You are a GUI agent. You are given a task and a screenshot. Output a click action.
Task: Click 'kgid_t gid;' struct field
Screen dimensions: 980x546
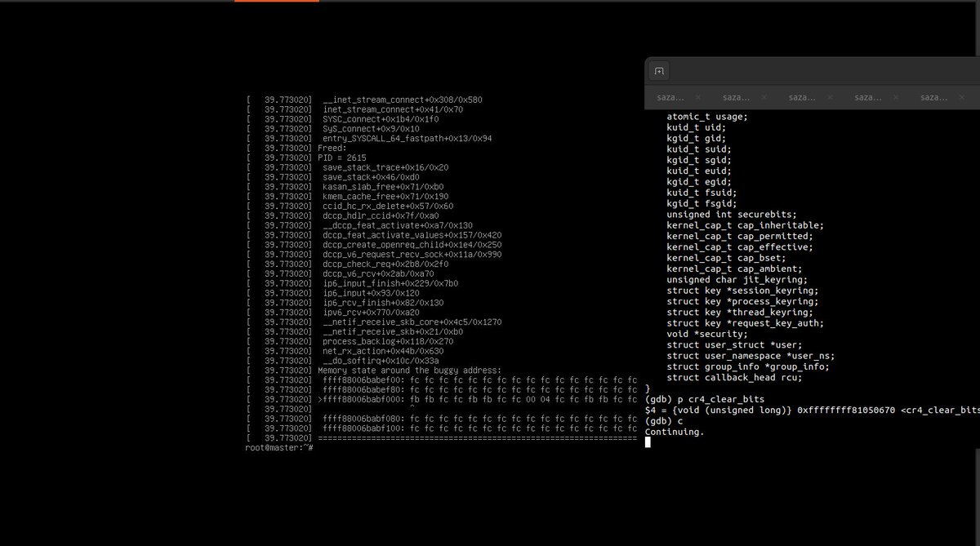(x=696, y=138)
